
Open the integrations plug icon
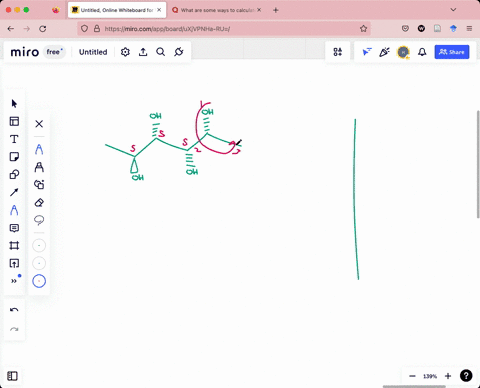point(179,52)
